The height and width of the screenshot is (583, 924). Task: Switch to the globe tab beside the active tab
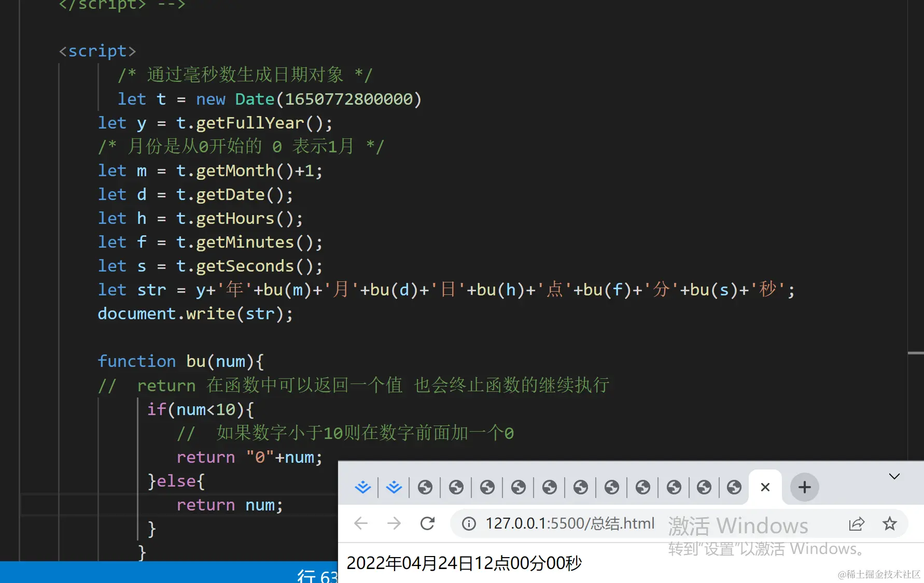(734, 487)
